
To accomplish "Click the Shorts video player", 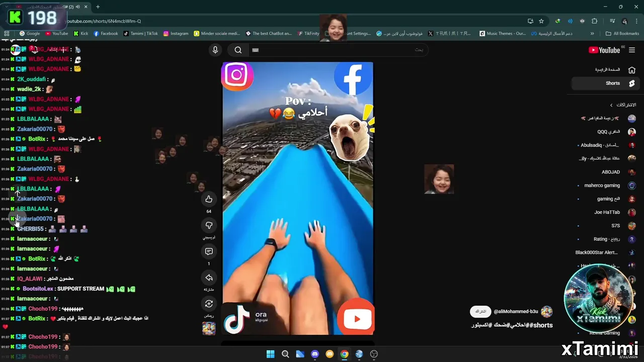I will point(298,199).
